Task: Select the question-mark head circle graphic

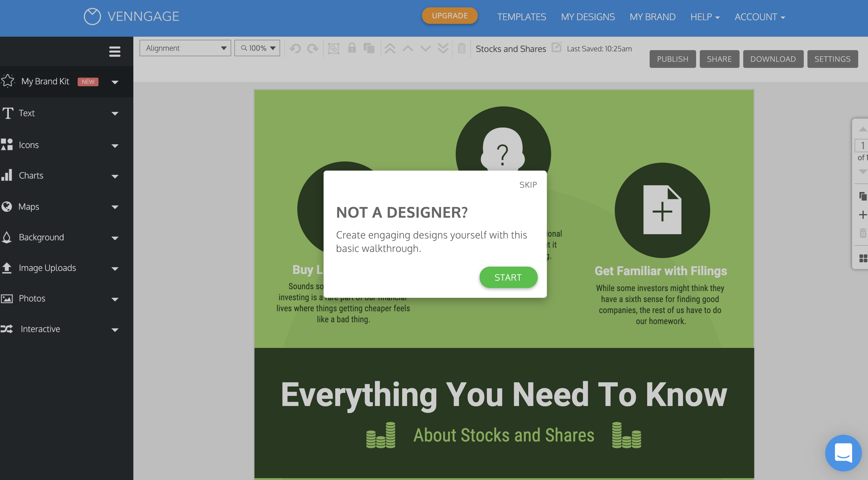Action: (x=503, y=139)
